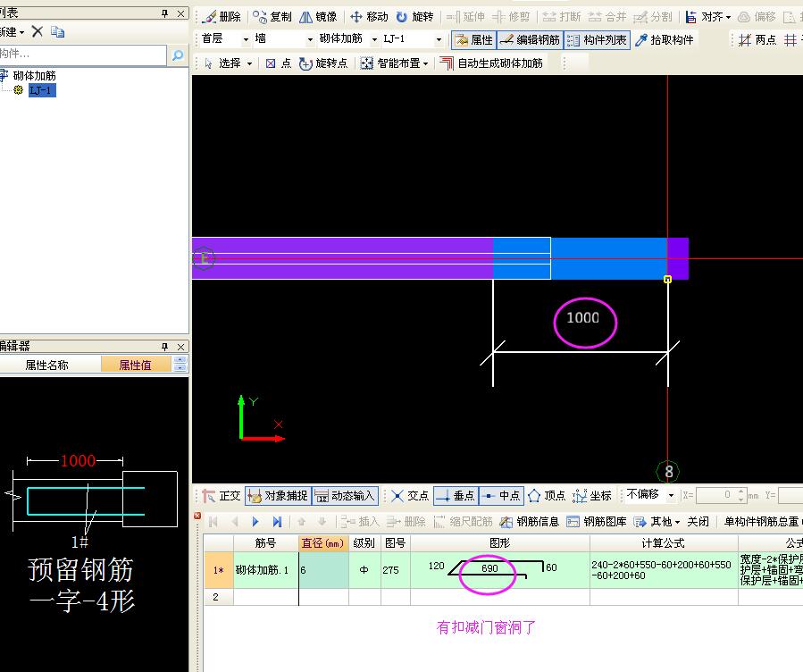Screen dimensions: 803x672
Task: Toggle Component List (构件列表) panel
Action: (597, 39)
